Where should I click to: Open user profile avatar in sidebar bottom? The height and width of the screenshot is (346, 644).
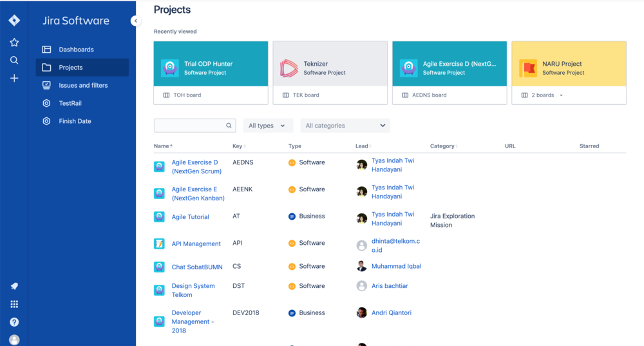(x=14, y=340)
